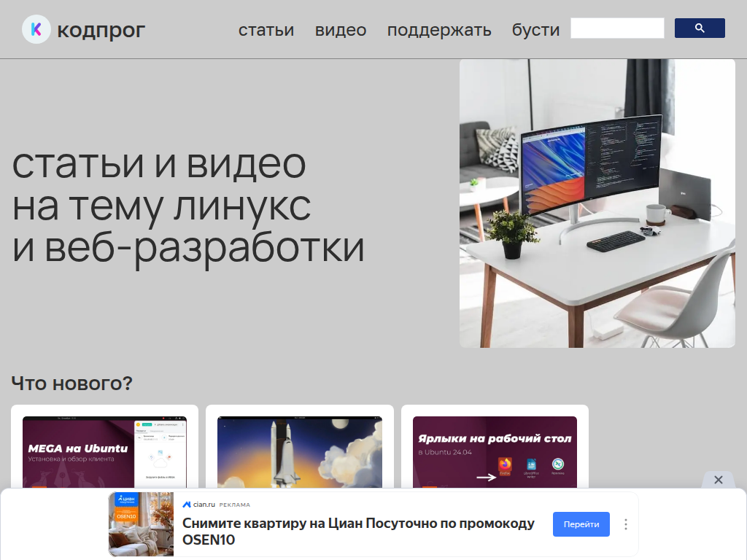The height and width of the screenshot is (560, 747).
Task: Click the кодпрог "К" logo icon
Action: click(x=37, y=29)
